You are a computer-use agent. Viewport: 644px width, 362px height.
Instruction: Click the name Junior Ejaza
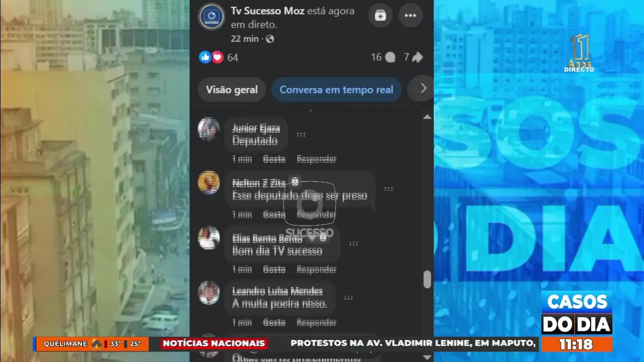256,129
